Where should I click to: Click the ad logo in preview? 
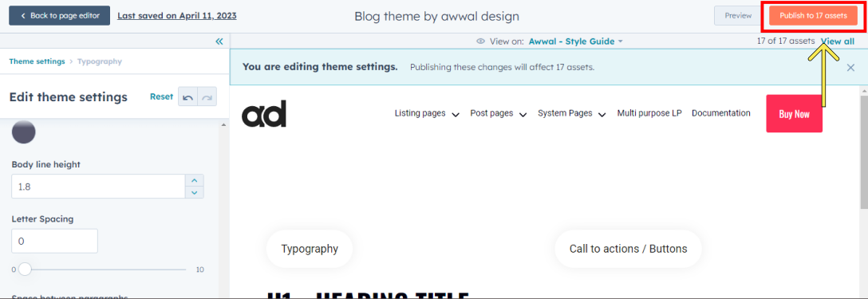264,113
